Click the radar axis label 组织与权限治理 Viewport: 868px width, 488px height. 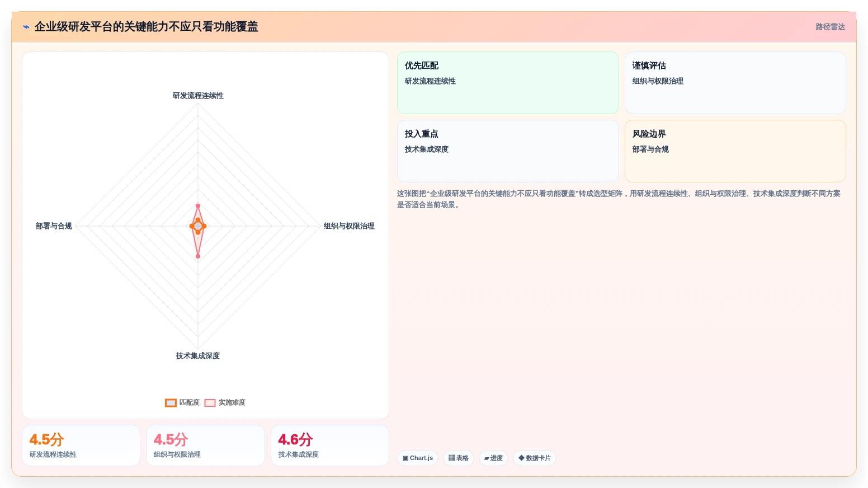349,226
